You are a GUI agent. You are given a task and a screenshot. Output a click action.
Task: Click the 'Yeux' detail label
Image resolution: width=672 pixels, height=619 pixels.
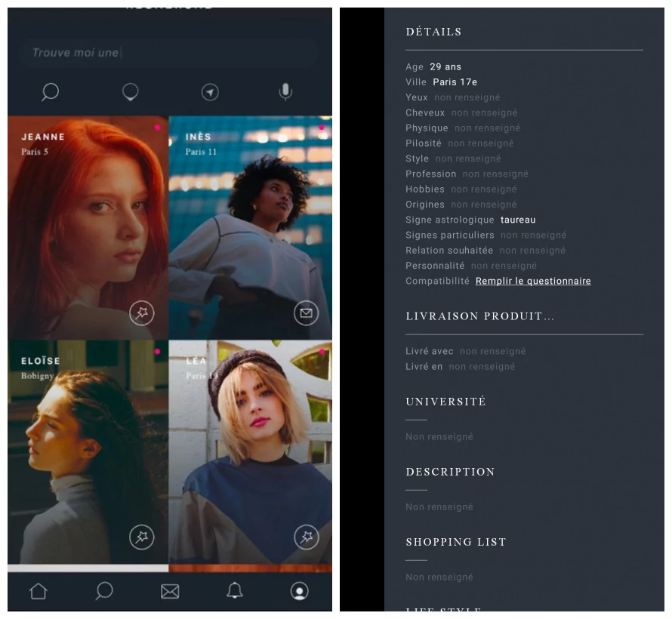click(x=417, y=97)
